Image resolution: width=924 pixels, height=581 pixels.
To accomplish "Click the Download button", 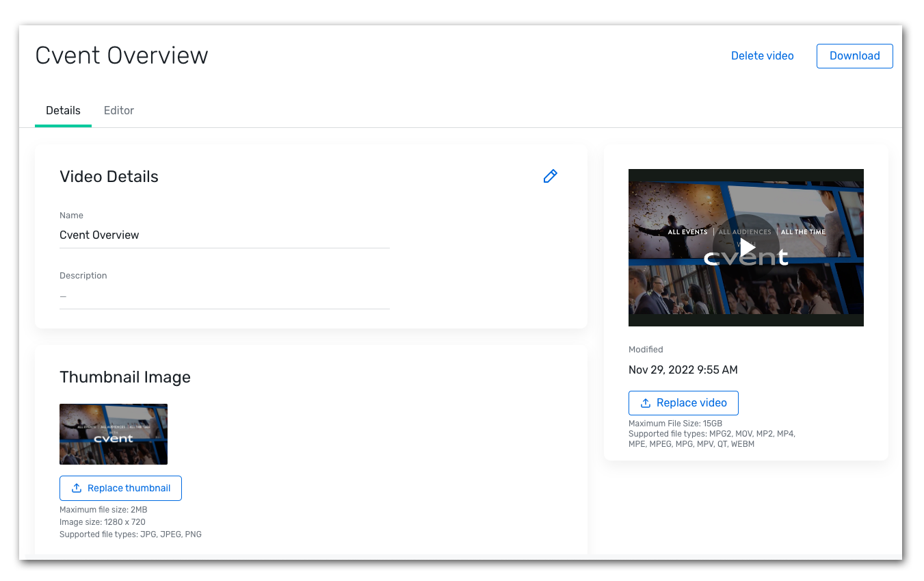I will pyautogui.click(x=854, y=55).
